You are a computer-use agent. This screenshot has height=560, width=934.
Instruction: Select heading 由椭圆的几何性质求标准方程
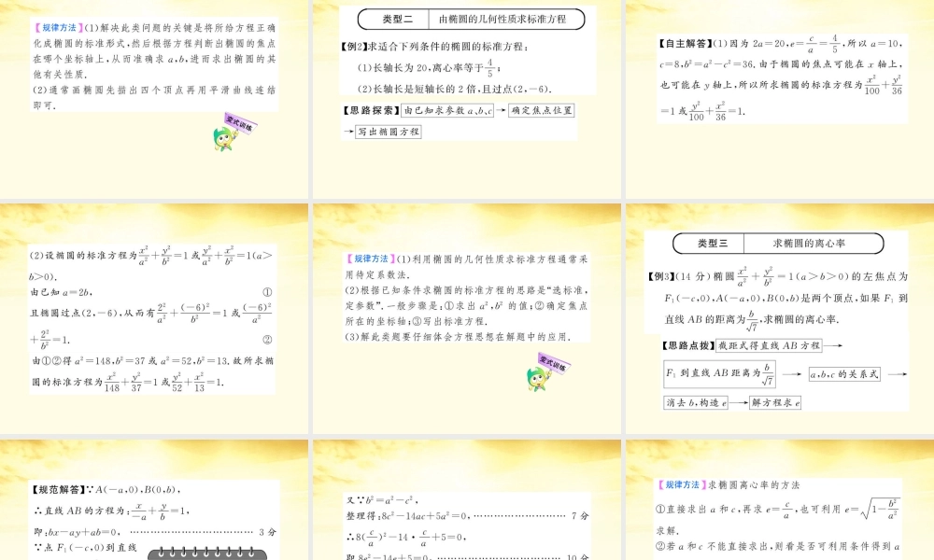pos(502,19)
